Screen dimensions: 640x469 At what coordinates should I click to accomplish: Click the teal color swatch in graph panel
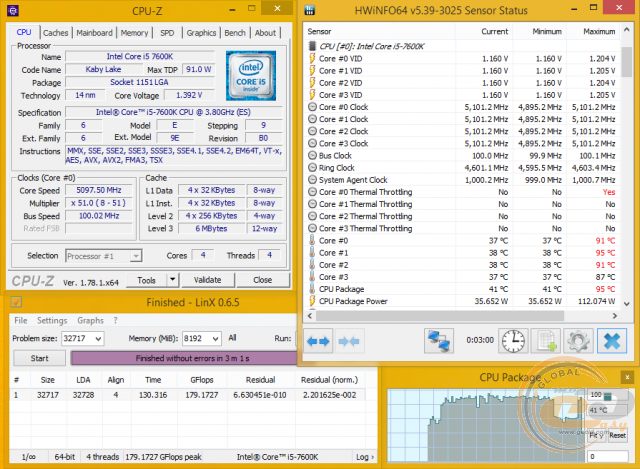click(x=607, y=396)
